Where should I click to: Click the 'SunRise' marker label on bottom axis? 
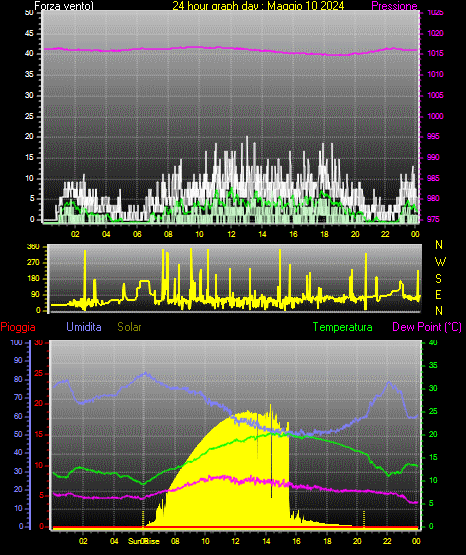click(x=144, y=541)
